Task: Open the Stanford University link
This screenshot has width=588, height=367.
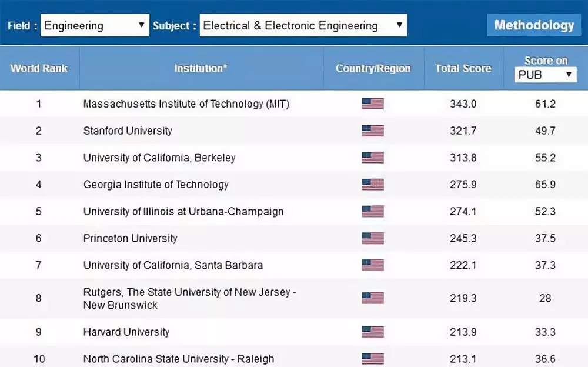Action: tap(128, 131)
